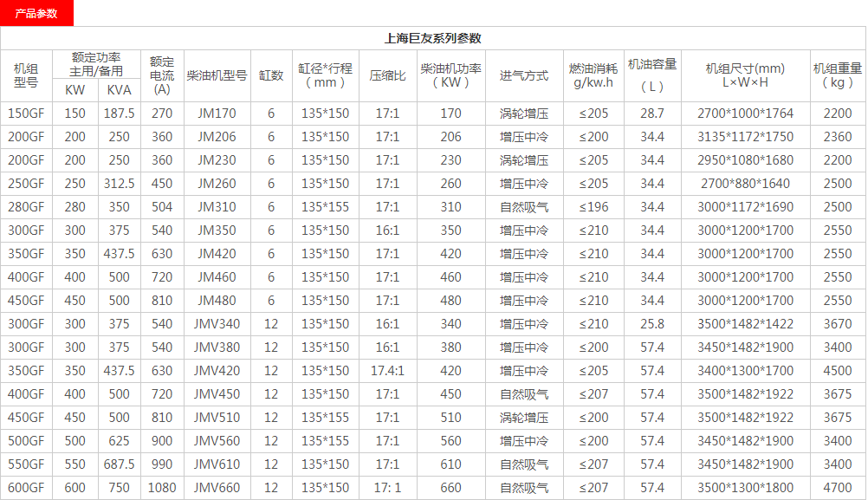The width and height of the screenshot is (868, 500).
Task: Click the 4500 weight cell
Action: [x=838, y=370]
